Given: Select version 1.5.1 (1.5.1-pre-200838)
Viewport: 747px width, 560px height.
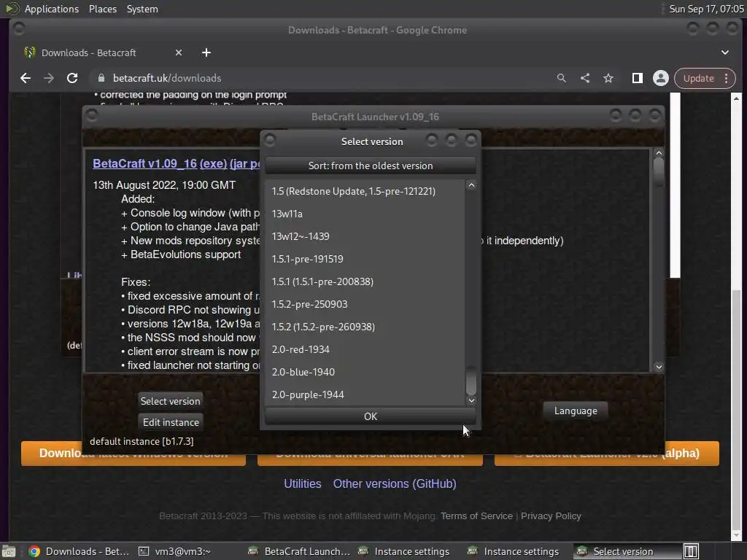Looking at the screenshot, I should pyautogui.click(x=365, y=281).
